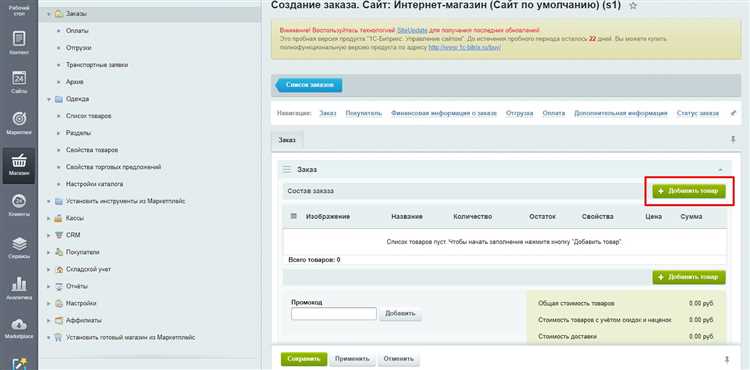Click Добавить товар below Всего товаров
The height and width of the screenshot is (370, 750).
tap(689, 277)
